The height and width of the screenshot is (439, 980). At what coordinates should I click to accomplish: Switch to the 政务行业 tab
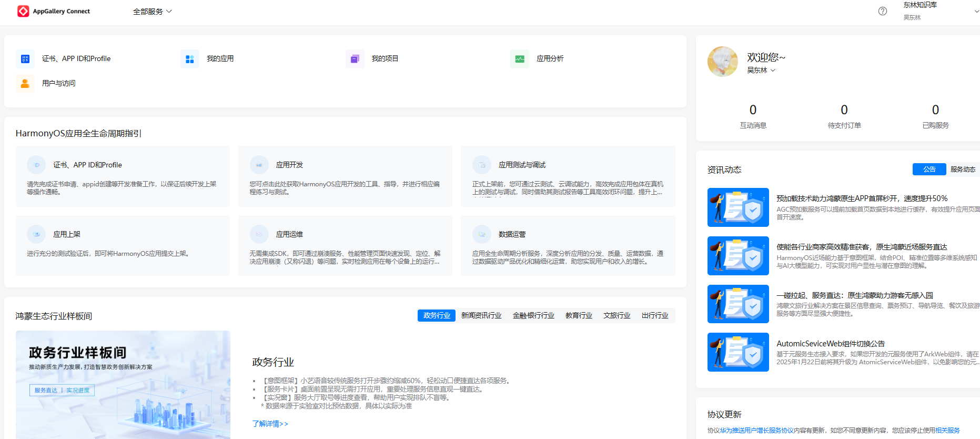coord(437,315)
